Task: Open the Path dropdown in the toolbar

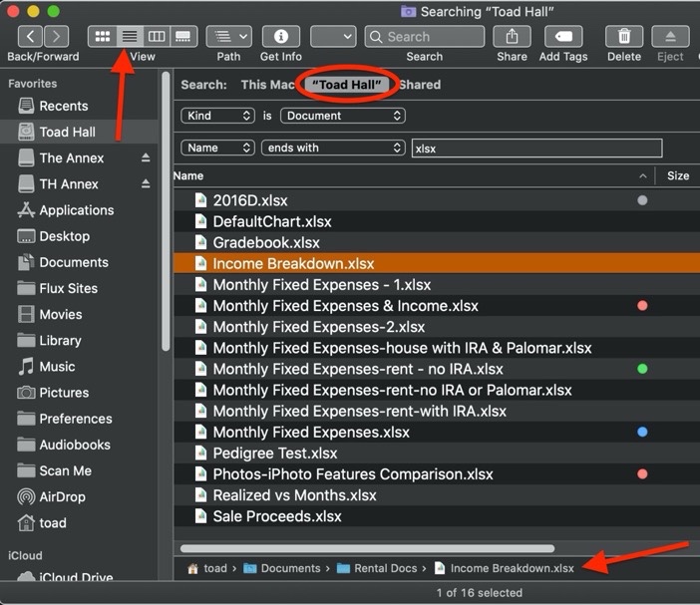Action: (229, 36)
